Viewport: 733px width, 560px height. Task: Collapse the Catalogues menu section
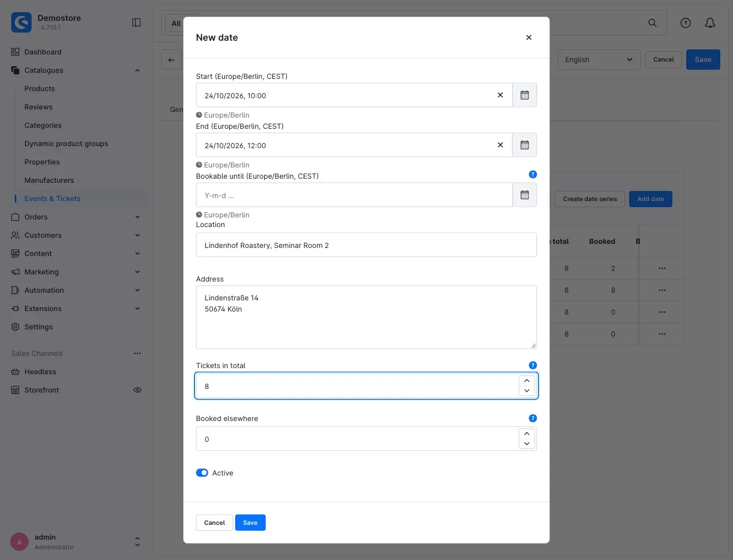coord(137,70)
